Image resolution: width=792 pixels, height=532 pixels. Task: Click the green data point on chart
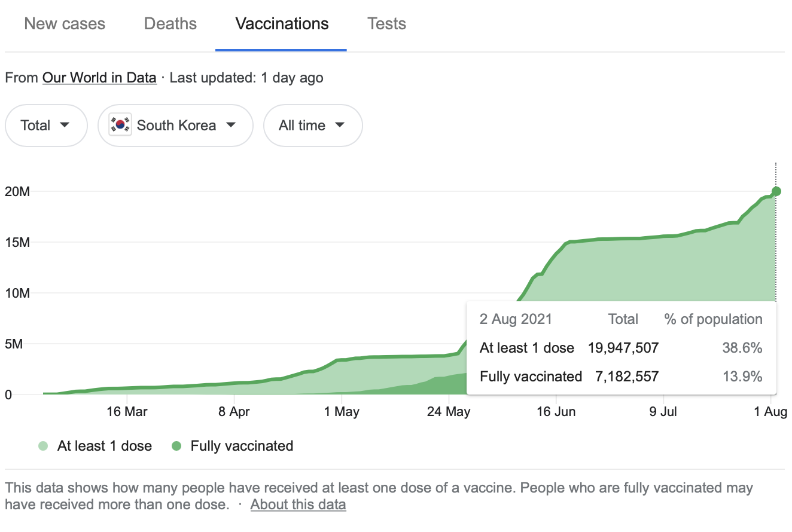pyautogui.click(x=776, y=191)
